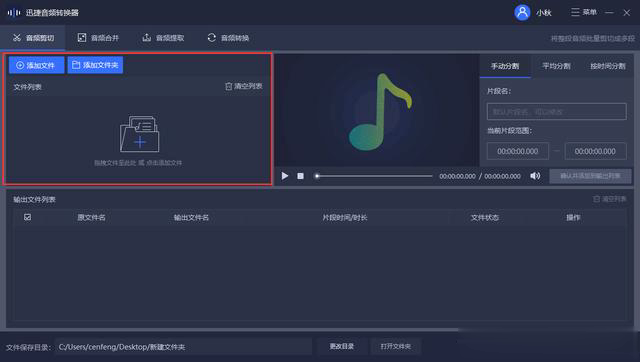Switch to the 音频转换 tab

tap(228, 38)
